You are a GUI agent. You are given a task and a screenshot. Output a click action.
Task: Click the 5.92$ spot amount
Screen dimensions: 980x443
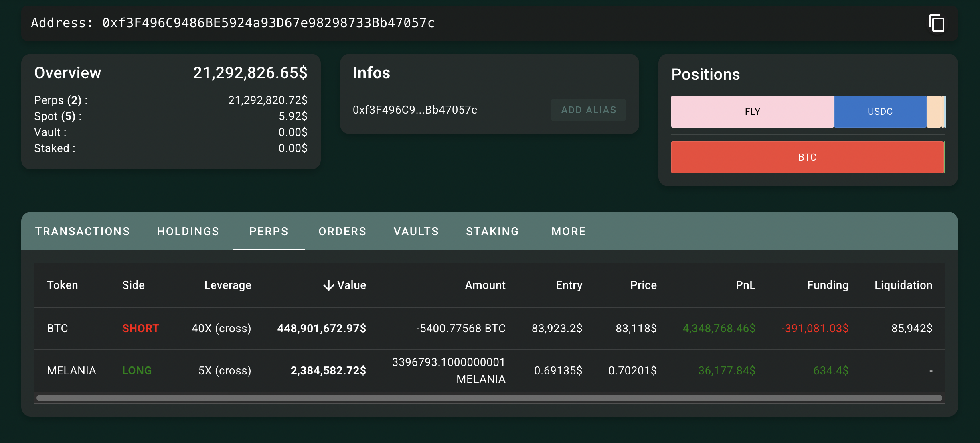[x=293, y=116]
